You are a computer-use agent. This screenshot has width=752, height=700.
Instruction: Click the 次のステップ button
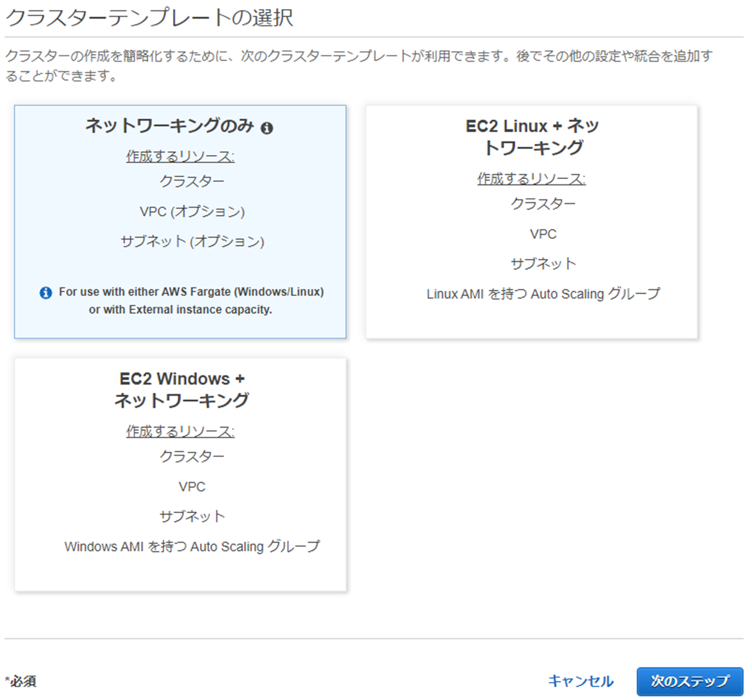point(690,681)
